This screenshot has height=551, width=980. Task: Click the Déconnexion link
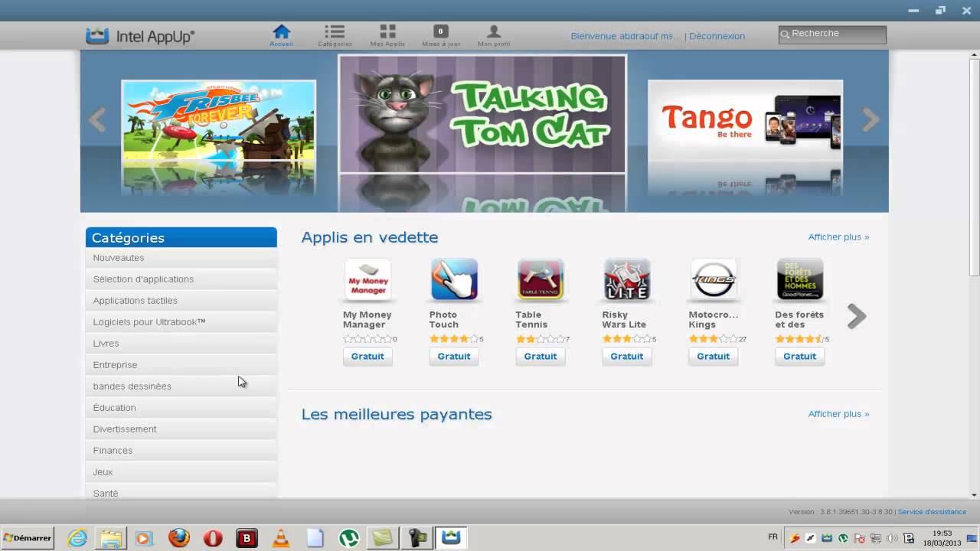pyautogui.click(x=717, y=36)
